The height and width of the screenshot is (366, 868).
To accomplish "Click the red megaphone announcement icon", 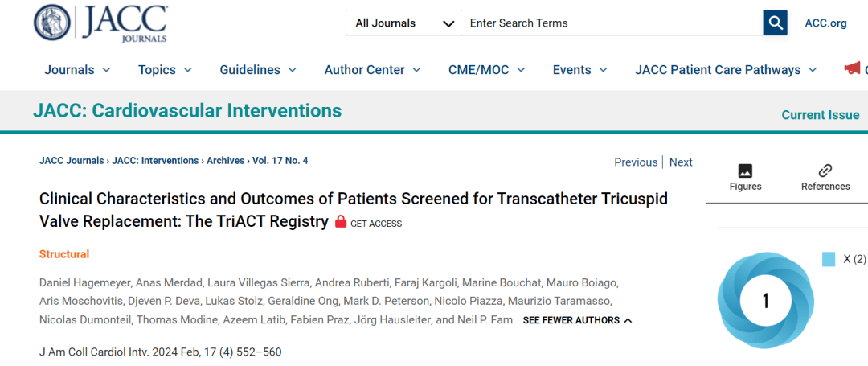I will tap(852, 68).
